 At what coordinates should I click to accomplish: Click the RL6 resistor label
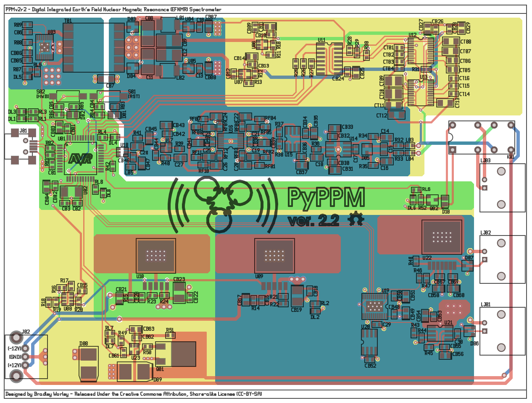pyautogui.click(x=426, y=190)
